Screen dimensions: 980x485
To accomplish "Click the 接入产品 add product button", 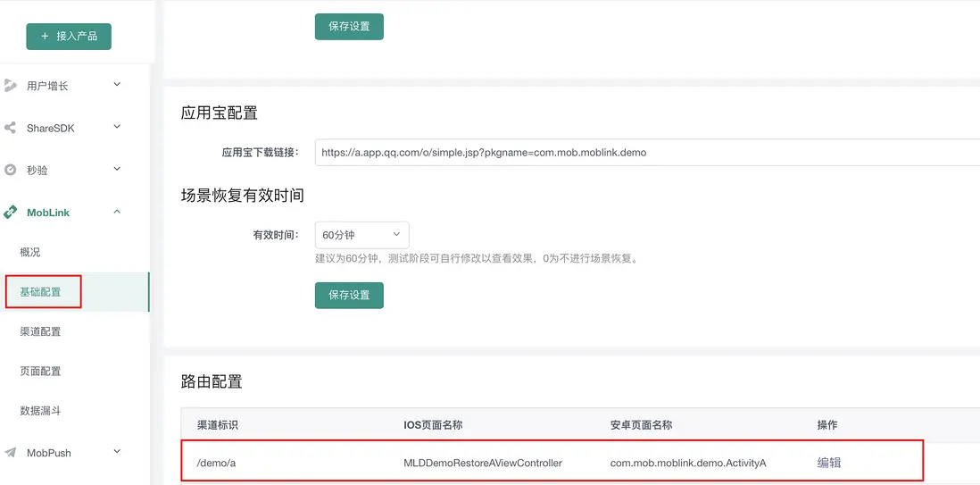I will (69, 37).
